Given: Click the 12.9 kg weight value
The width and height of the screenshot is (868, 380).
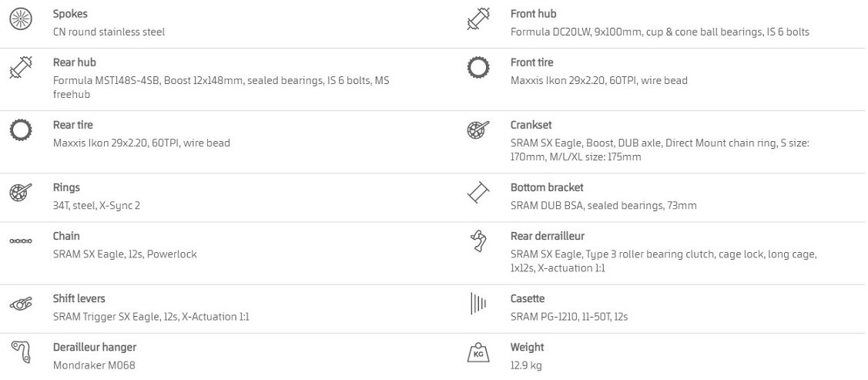Looking at the screenshot, I should [x=526, y=365].
